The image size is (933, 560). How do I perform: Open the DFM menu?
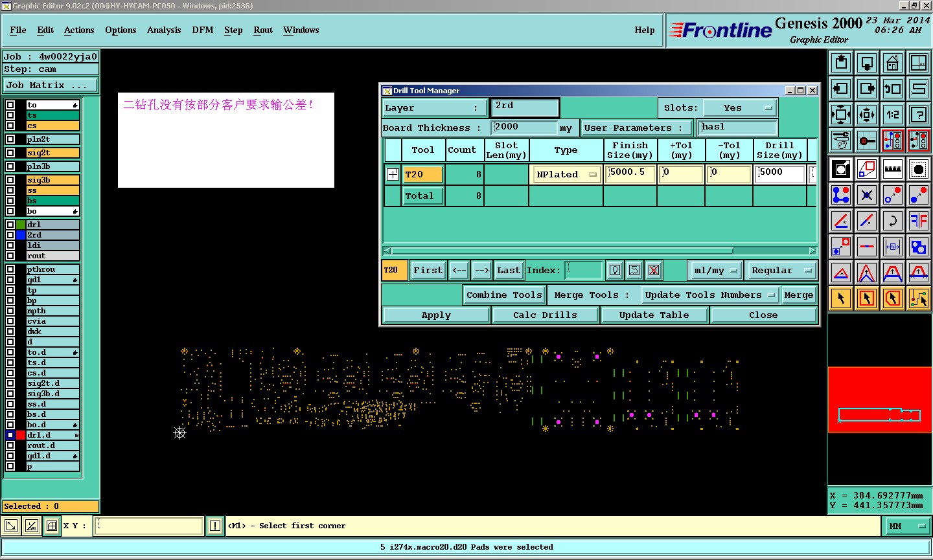tap(203, 30)
